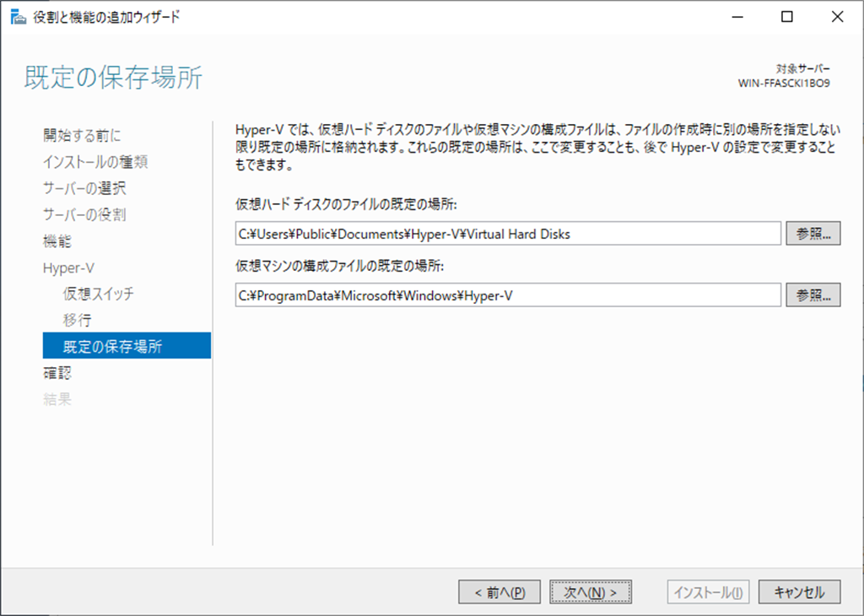The height and width of the screenshot is (616, 864).
Task: Proceed with the 次へ(N) button
Action: [590, 592]
